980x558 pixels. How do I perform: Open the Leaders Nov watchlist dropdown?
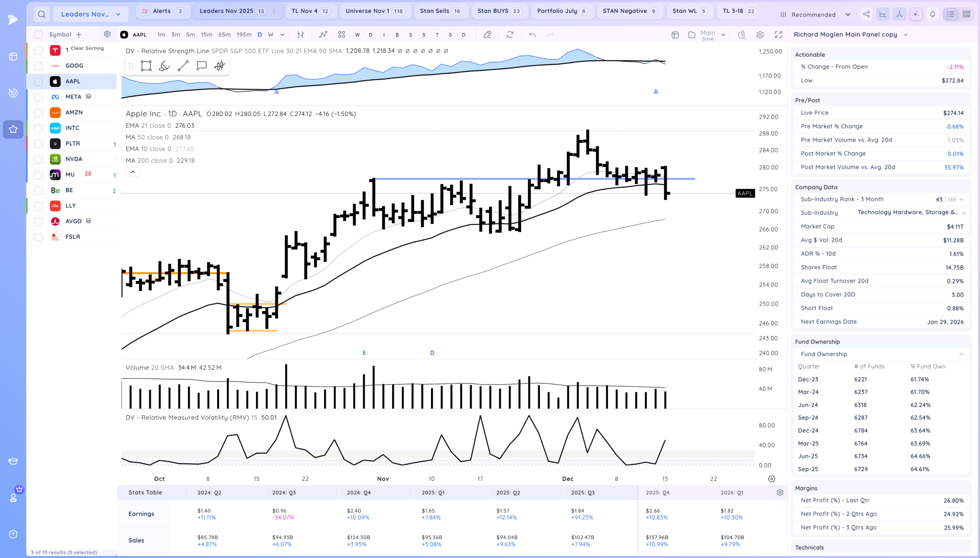pyautogui.click(x=91, y=15)
